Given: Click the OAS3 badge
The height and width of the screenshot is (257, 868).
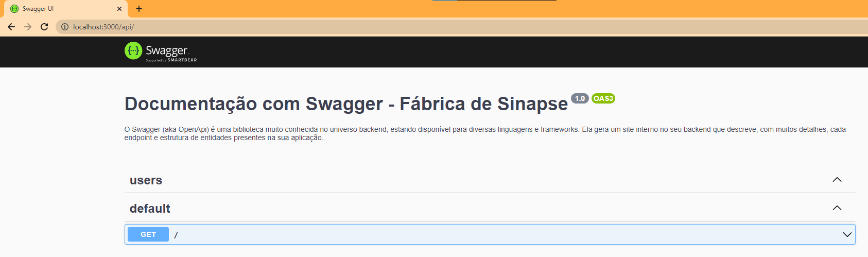Looking at the screenshot, I should click(603, 98).
